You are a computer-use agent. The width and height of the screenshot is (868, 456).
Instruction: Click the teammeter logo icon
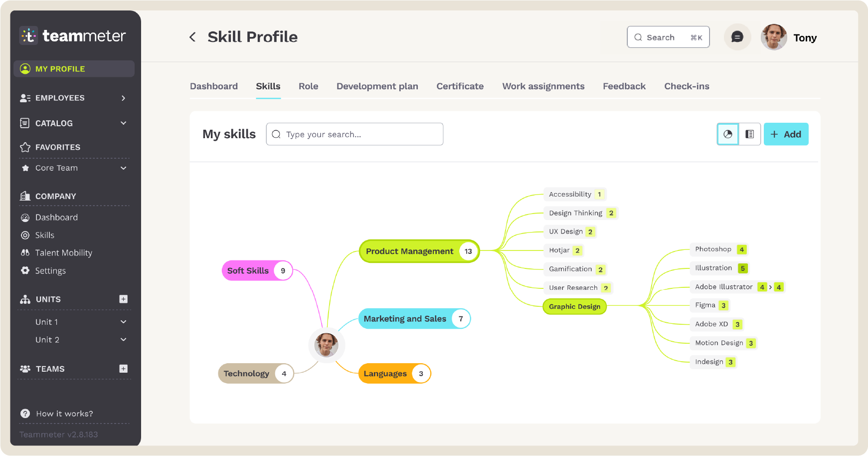[x=29, y=36]
